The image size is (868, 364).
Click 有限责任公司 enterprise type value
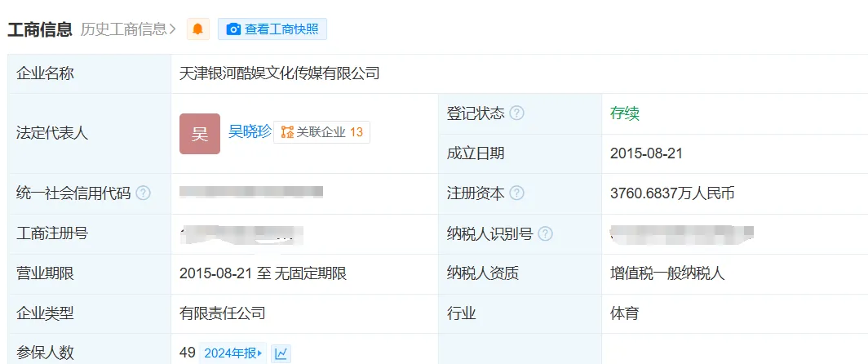tap(223, 313)
